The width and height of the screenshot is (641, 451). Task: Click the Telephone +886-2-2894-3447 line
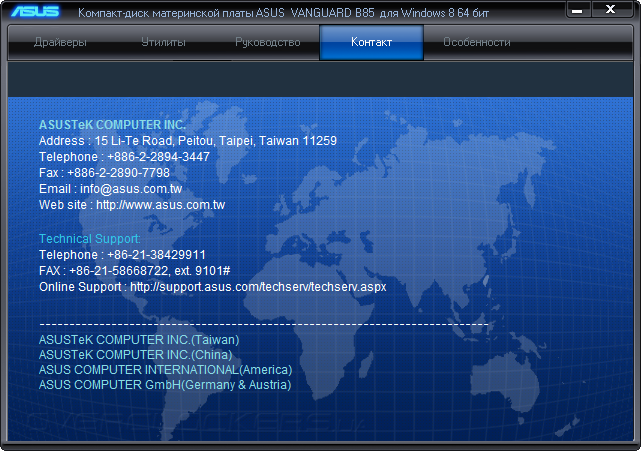(124, 157)
